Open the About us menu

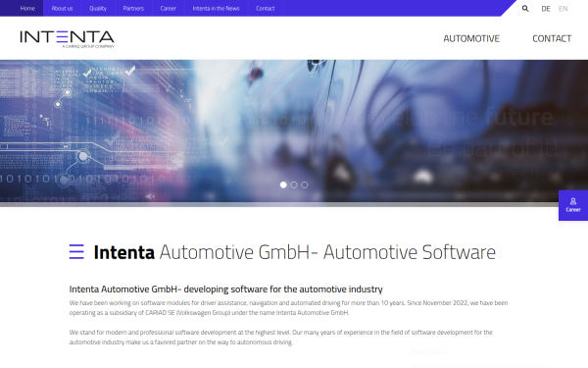pyautogui.click(x=63, y=8)
